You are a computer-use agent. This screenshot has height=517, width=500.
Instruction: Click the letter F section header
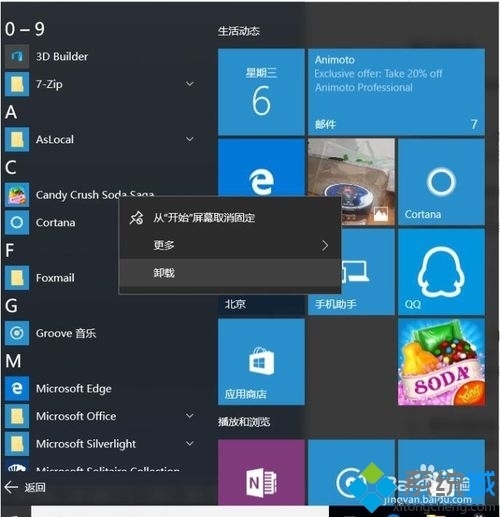(x=10, y=250)
